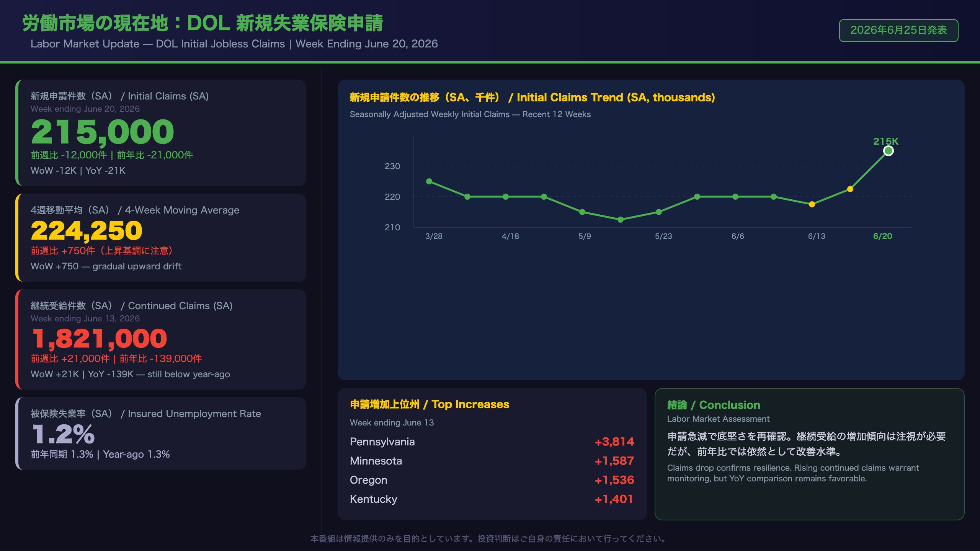Click the 224,250 moving average value
This screenshot has width=980, height=551.
tap(87, 231)
